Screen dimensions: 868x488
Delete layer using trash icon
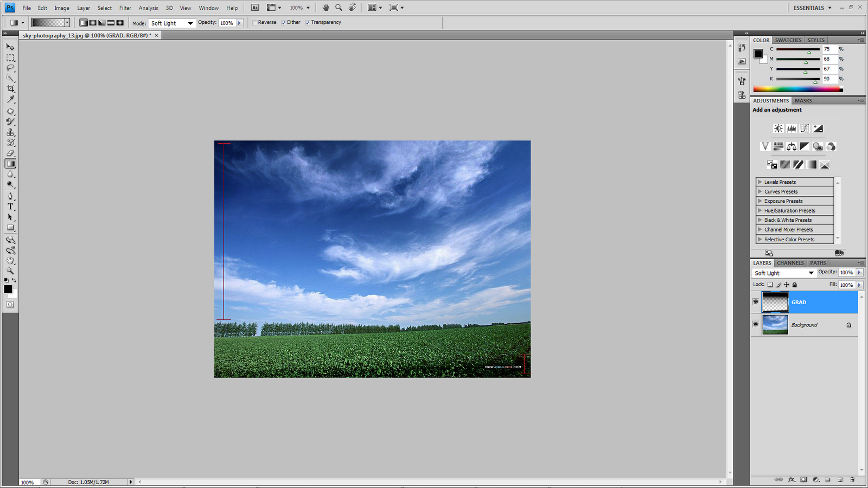coord(852,480)
